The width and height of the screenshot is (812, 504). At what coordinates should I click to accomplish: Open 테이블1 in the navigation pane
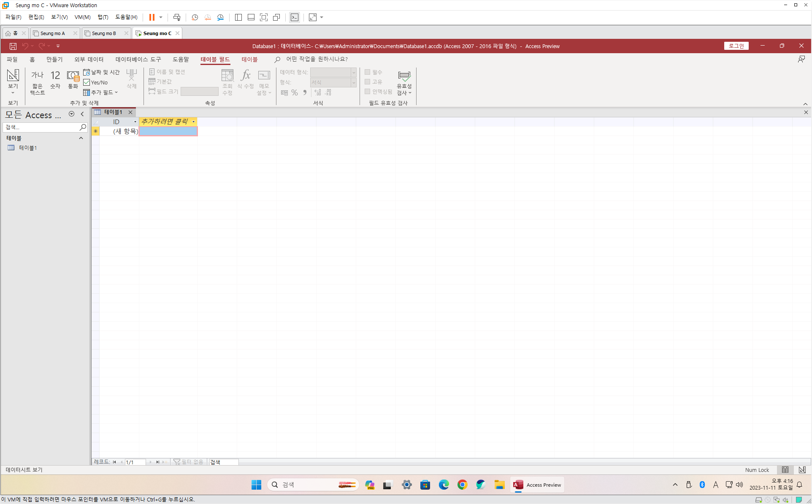click(28, 148)
